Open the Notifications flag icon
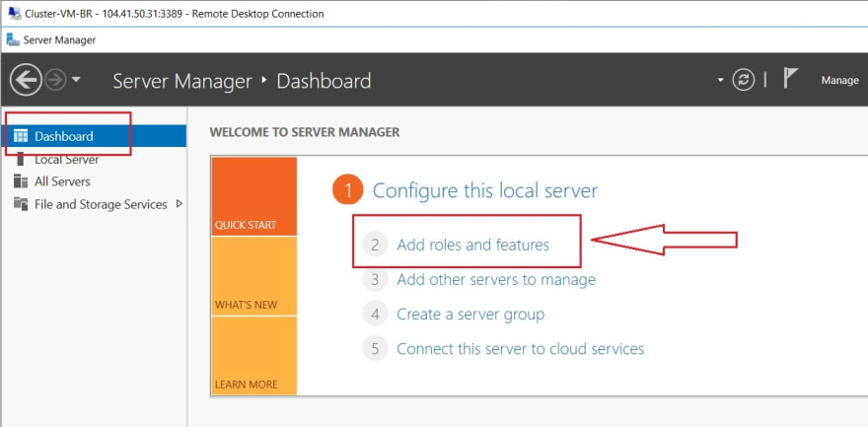868x427 pixels. (790, 79)
